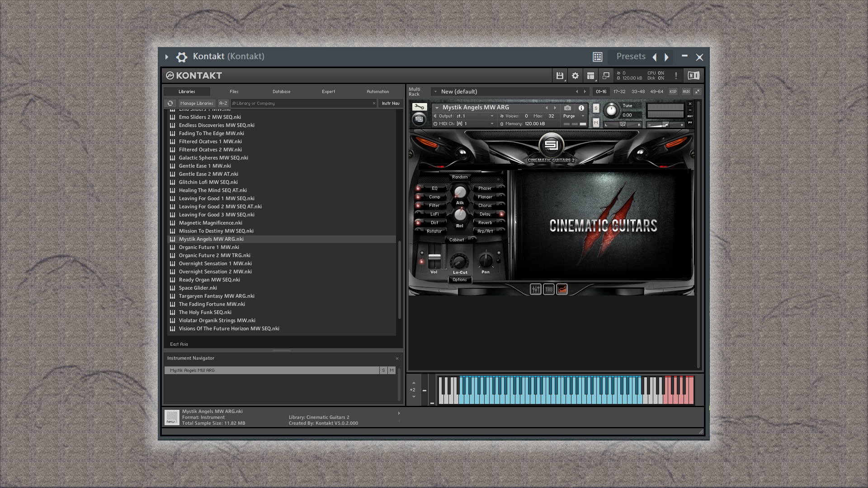Click the Native Instruments NI logo
Screen dimensions: 868x488
coord(693,75)
